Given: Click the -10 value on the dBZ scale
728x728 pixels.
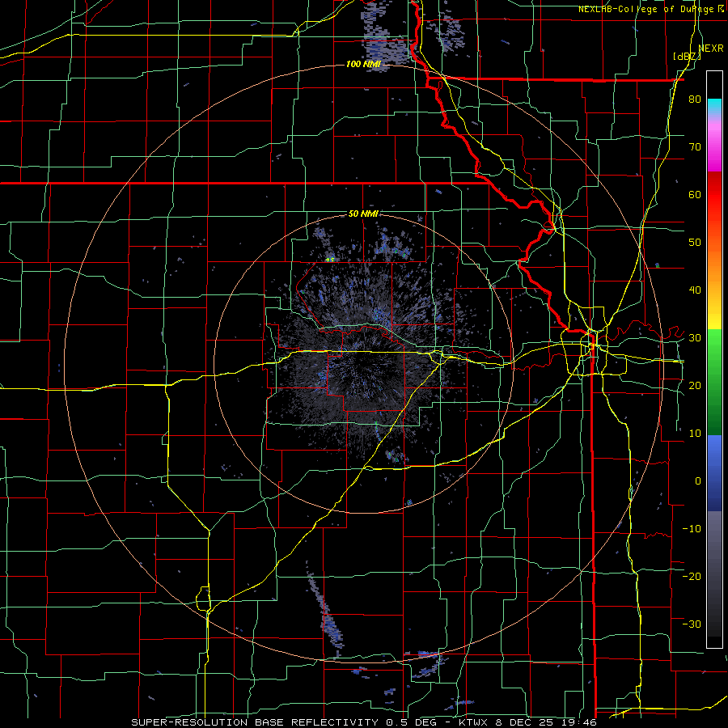Looking at the screenshot, I should click(692, 528).
